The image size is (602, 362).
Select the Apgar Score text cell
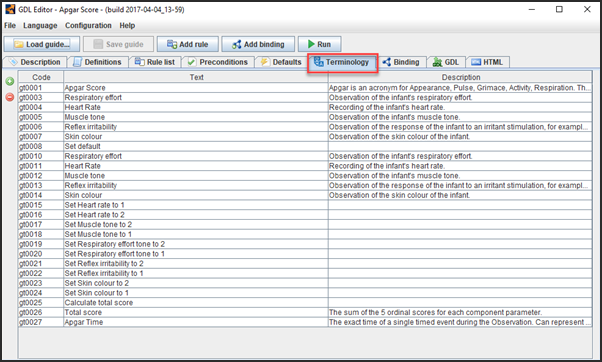click(x=196, y=88)
